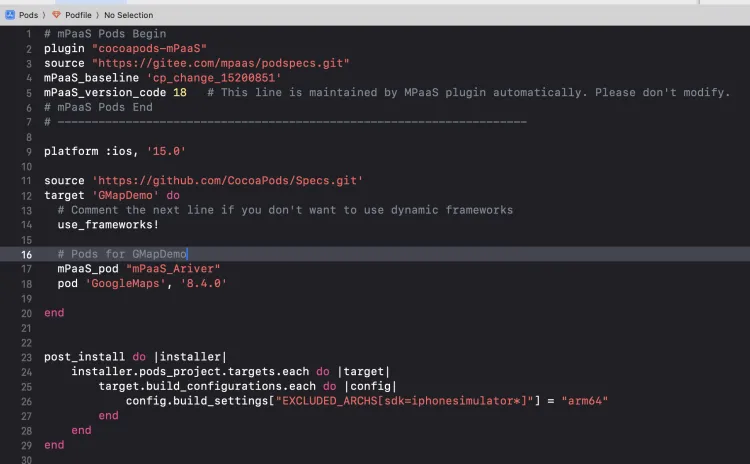
Task: Click target.build_configurations.each text
Action: 207,387
